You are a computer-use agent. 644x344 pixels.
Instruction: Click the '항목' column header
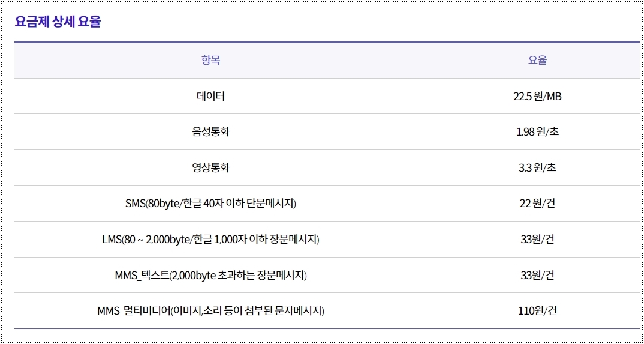click(210, 61)
